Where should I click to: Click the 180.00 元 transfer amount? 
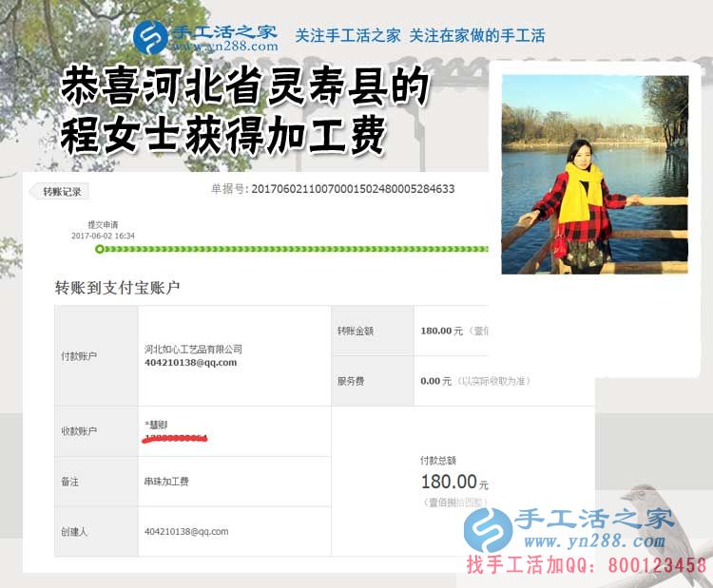coord(441,331)
